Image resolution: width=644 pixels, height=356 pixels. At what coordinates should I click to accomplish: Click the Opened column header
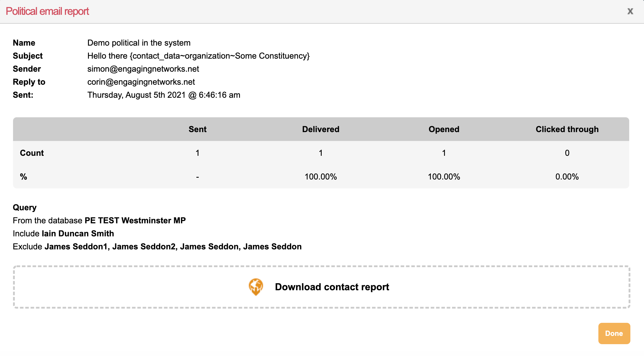coord(444,129)
